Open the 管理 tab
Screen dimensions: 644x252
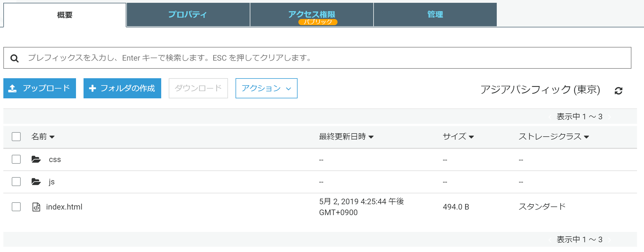click(x=435, y=15)
